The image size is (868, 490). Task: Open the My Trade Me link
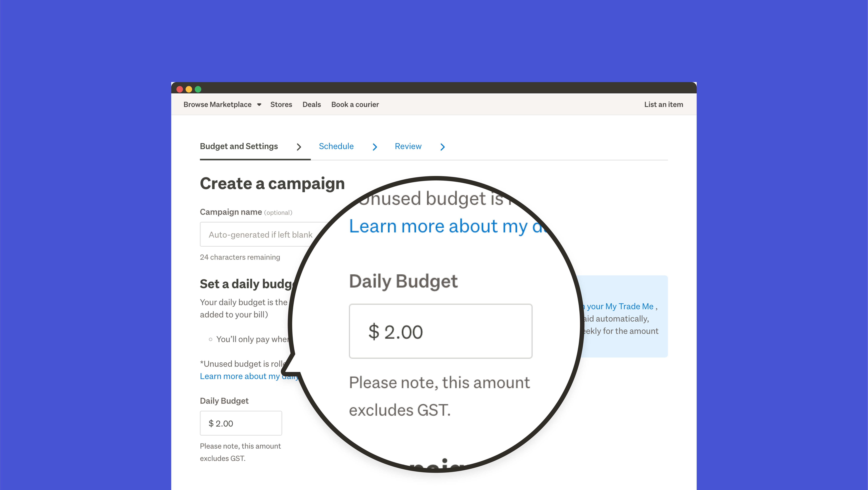pyautogui.click(x=620, y=306)
